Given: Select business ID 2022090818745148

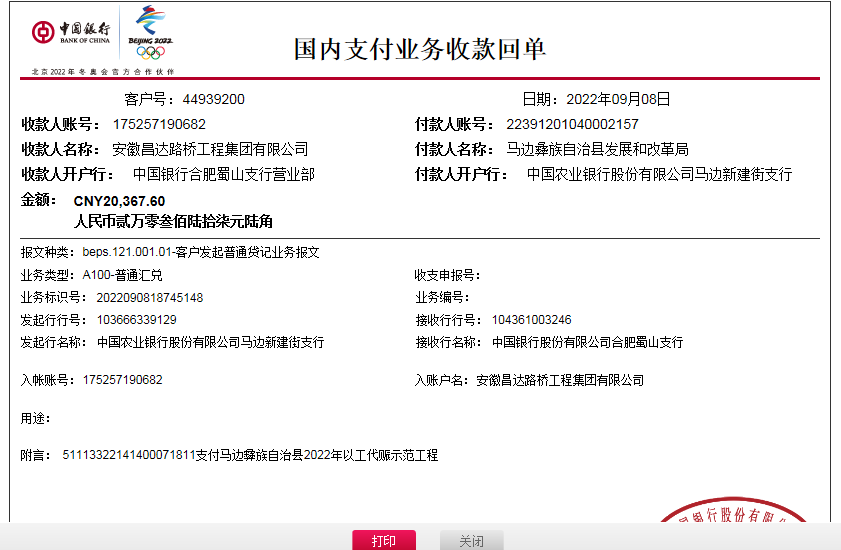Looking at the screenshot, I should click(150, 297).
